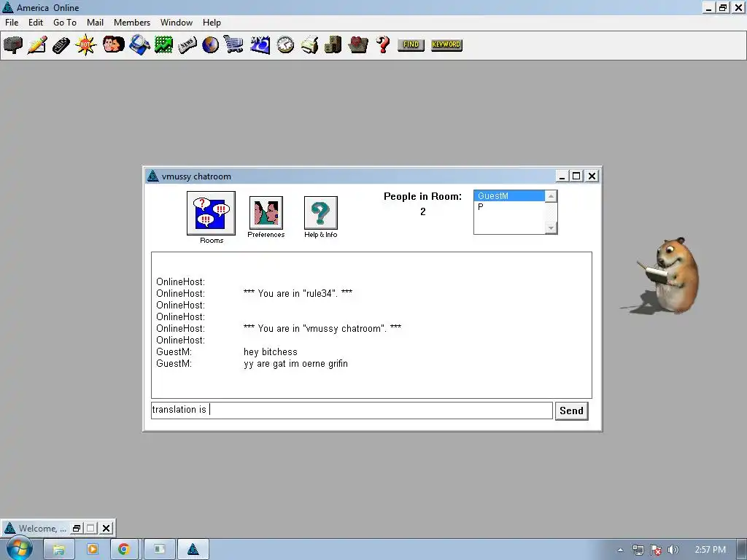Open the Mail menu
The height and width of the screenshot is (560, 747).
(95, 23)
